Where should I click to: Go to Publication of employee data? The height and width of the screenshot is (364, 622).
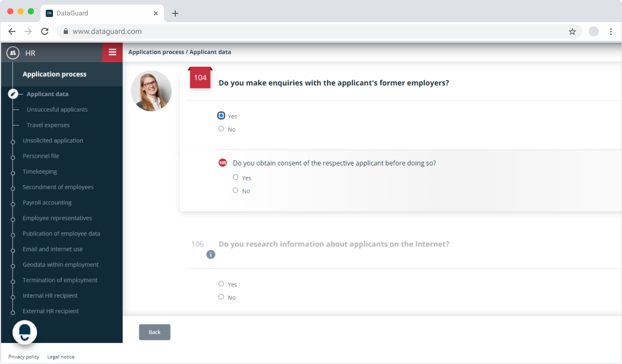(x=61, y=233)
